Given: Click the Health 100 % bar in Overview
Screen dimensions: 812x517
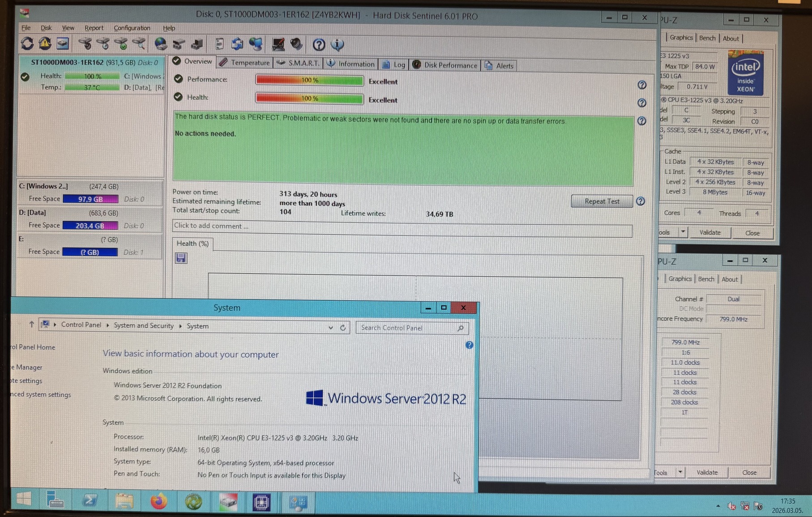Looking at the screenshot, I should pos(309,98).
